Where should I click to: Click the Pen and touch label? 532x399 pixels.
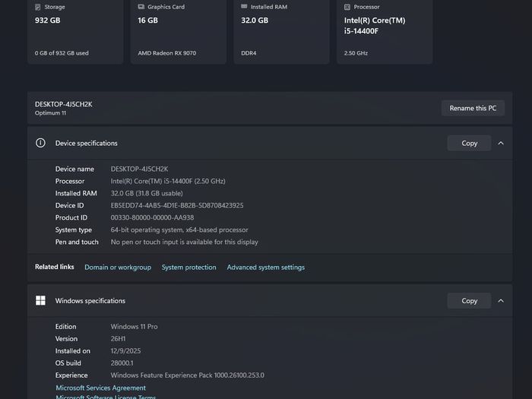tap(77, 242)
